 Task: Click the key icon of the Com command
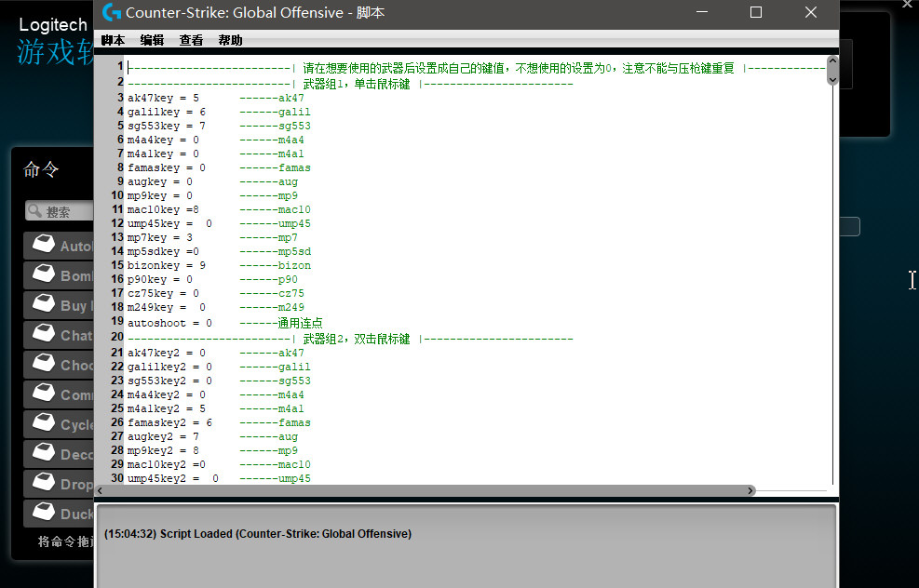tap(44, 394)
